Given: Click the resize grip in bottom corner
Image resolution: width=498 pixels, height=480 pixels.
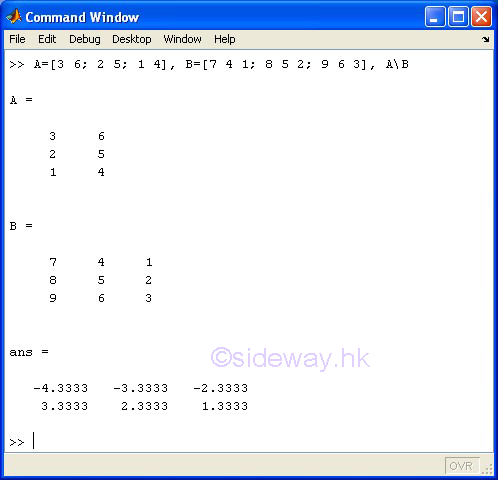Looking at the screenshot, I should [x=488, y=469].
